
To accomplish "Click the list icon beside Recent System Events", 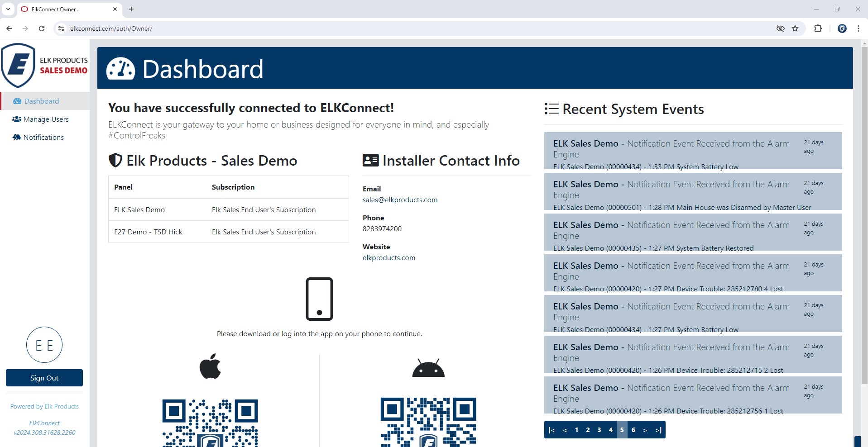I will tap(551, 109).
